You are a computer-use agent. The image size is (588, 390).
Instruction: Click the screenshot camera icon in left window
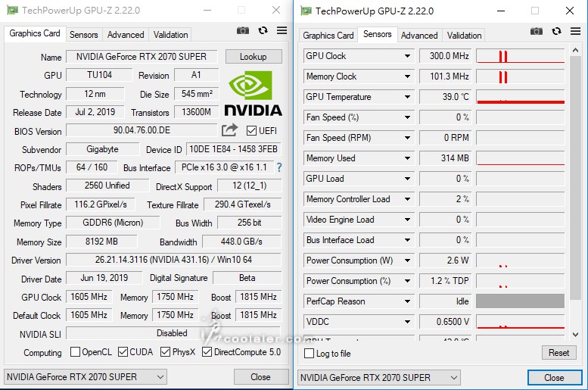pyautogui.click(x=243, y=30)
